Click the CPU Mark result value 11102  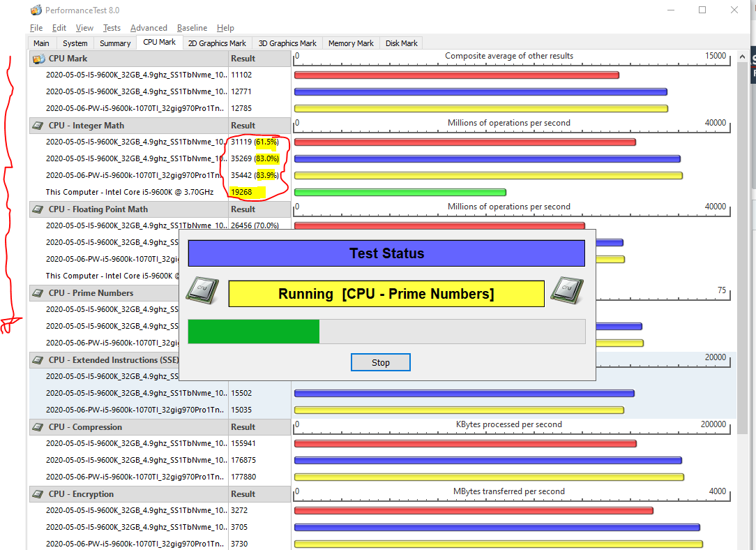241,75
